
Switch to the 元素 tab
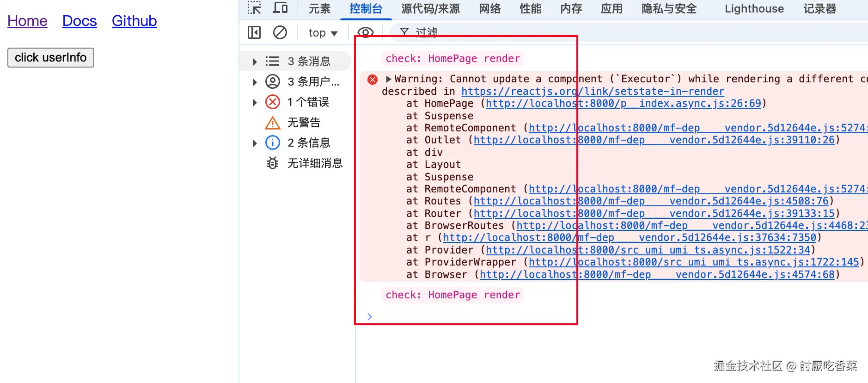(320, 9)
